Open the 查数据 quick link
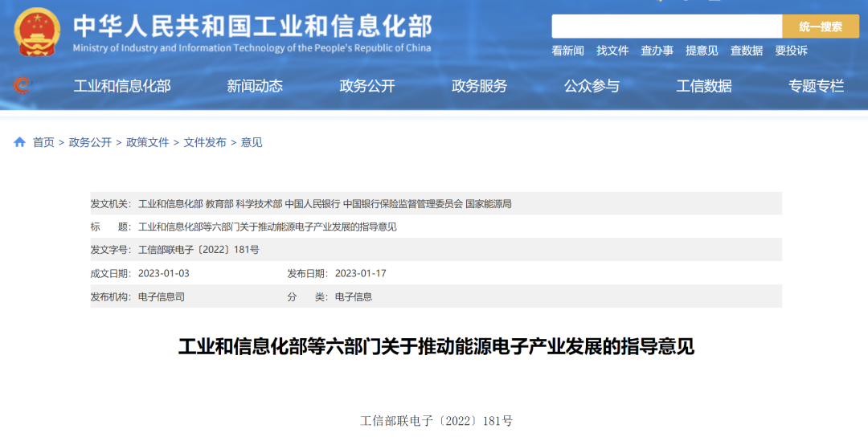The height and width of the screenshot is (437, 868). point(746,51)
